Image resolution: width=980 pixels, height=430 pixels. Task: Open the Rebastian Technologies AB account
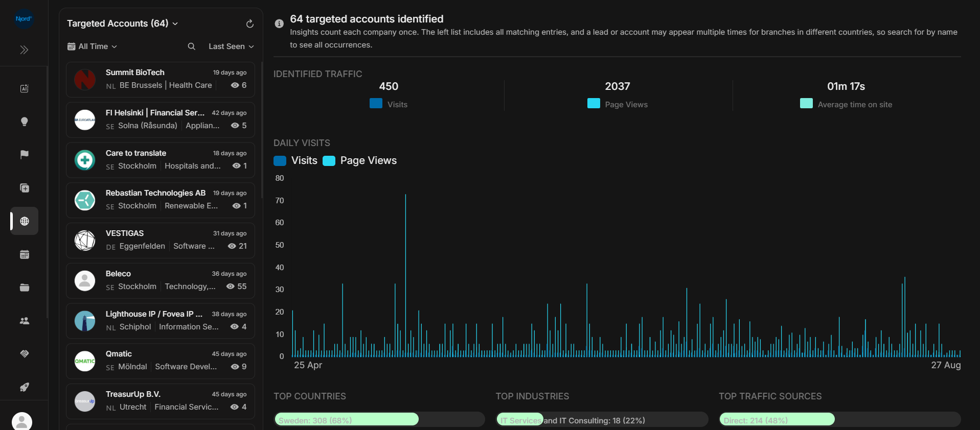pos(161,200)
